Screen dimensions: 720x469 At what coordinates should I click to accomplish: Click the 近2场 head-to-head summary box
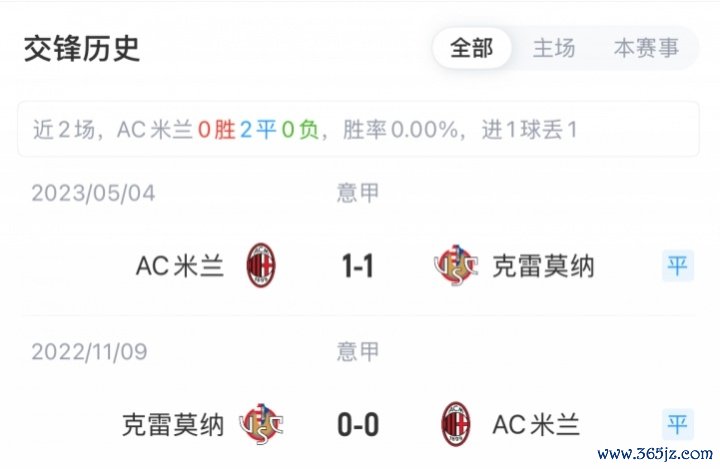(x=358, y=129)
